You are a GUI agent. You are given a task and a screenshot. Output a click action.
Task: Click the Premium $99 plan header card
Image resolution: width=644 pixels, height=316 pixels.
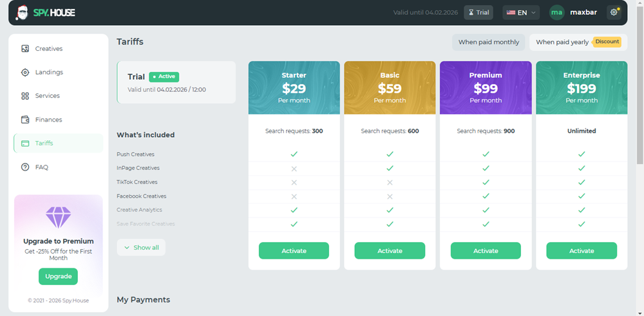point(486,88)
